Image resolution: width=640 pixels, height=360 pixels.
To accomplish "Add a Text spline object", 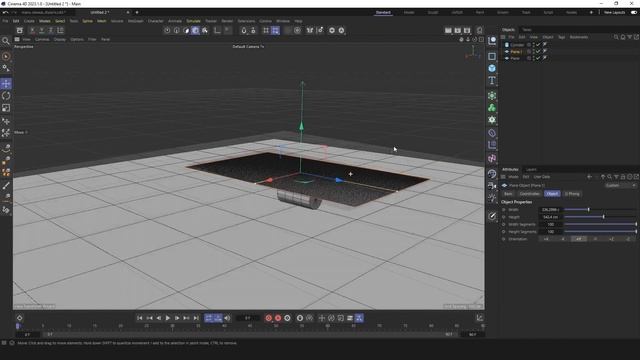I will point(492,80).
